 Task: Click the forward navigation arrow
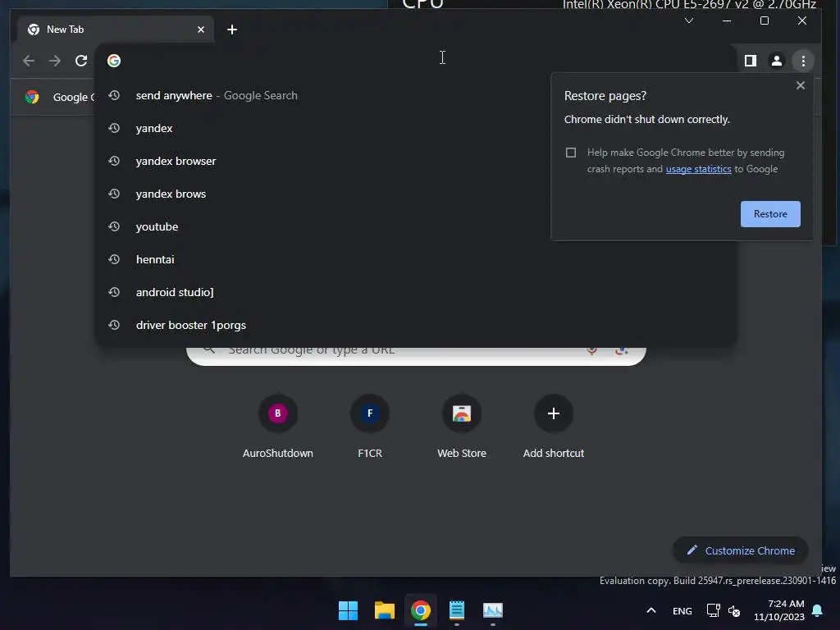[x=55, y=61]
